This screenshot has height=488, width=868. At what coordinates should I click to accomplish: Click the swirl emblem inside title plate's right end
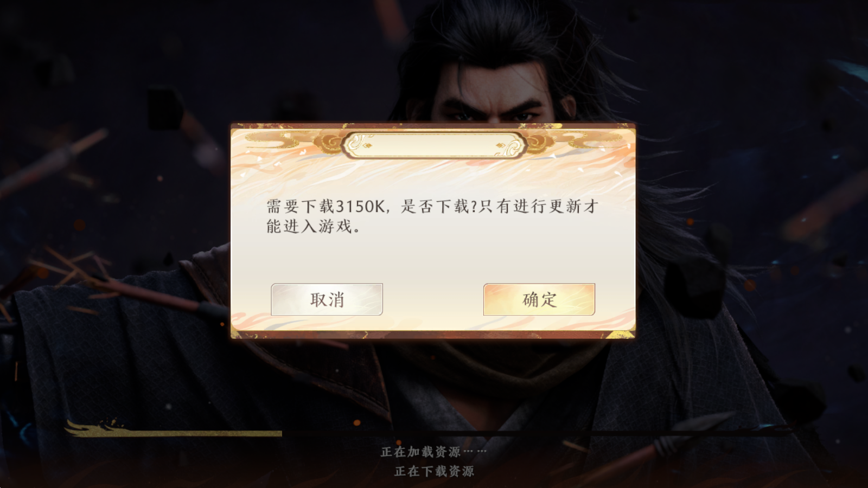pos(509,146)
